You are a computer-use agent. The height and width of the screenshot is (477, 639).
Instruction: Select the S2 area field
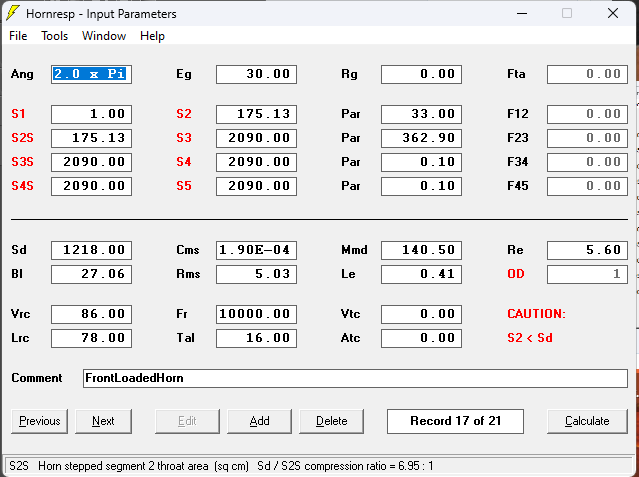[256, 114]
